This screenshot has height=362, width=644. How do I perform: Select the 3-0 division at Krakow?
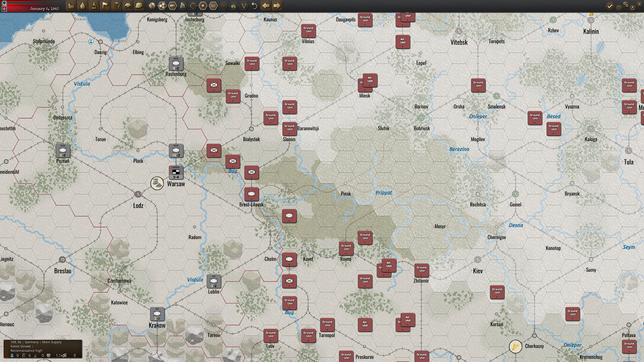pos(157,314)
